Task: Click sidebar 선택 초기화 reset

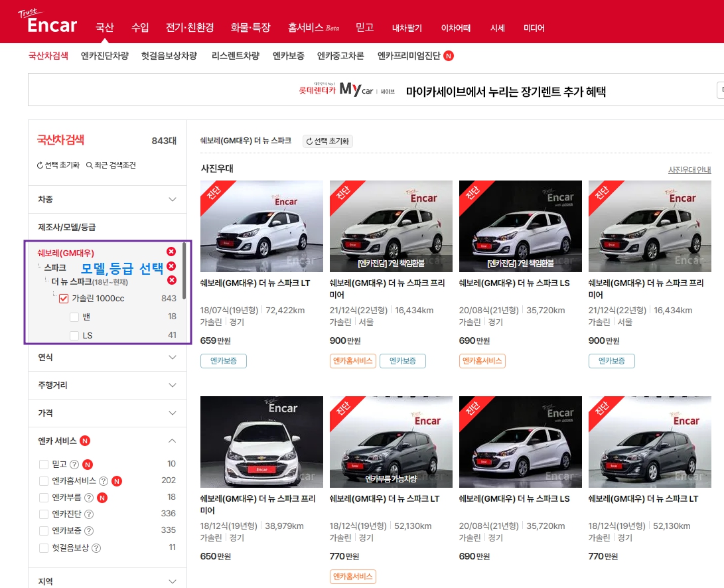Action: coord(58,165)
